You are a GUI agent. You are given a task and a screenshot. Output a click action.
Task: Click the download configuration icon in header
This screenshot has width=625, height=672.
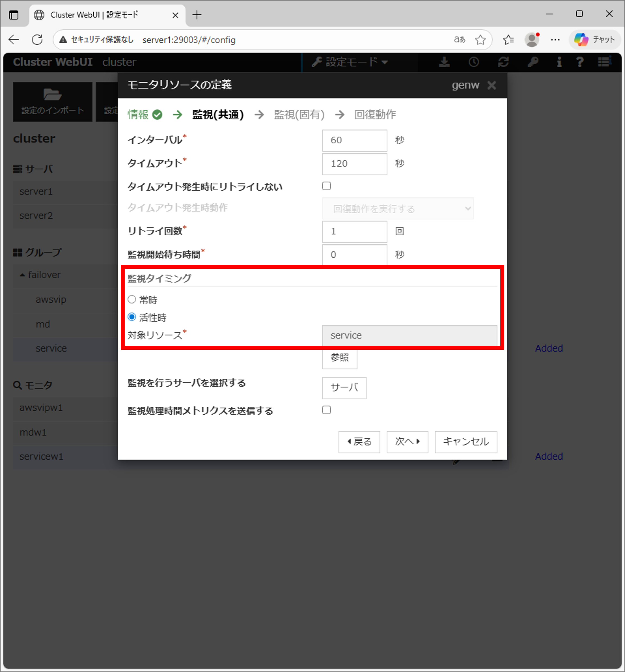click(x=444, y=62)
